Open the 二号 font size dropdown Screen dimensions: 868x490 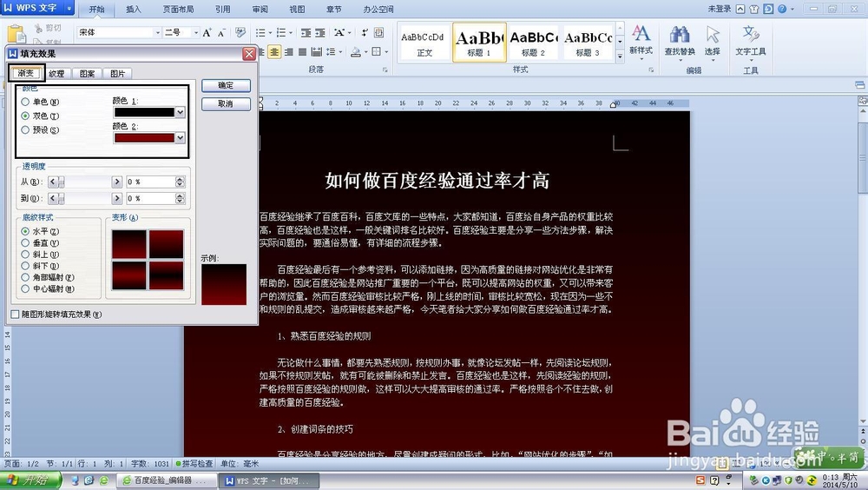click(x=195, y=33)
